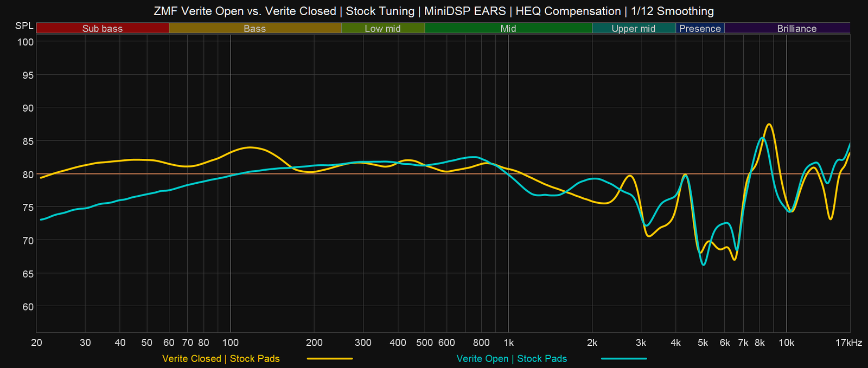Screen dimensions: 868x368
Task: Select the Bass band in the header
Action: (254, 29)
